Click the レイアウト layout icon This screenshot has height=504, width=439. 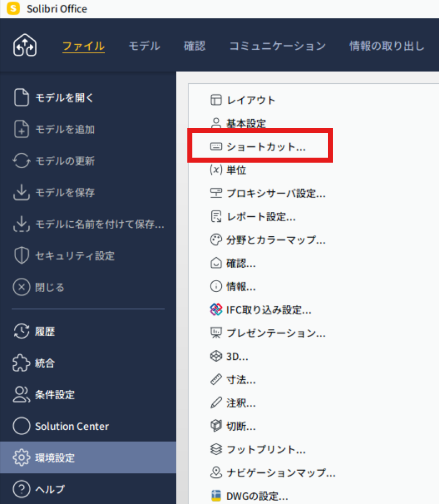click(x=216, y=100)
